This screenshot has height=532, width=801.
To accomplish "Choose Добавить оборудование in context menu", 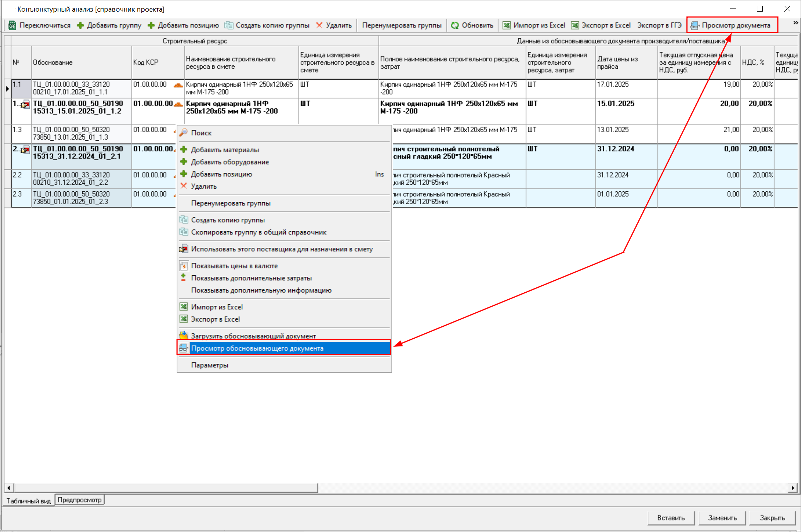I will click(284, 162).
